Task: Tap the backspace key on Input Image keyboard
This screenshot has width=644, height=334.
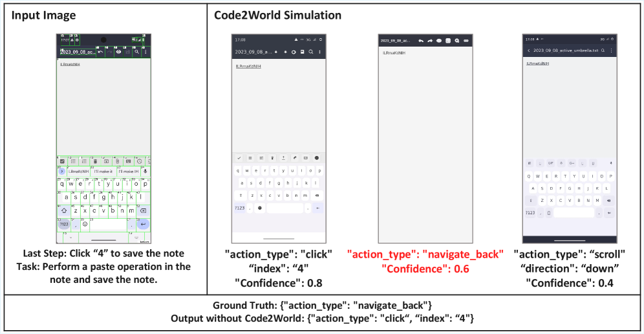Action: 143,210
